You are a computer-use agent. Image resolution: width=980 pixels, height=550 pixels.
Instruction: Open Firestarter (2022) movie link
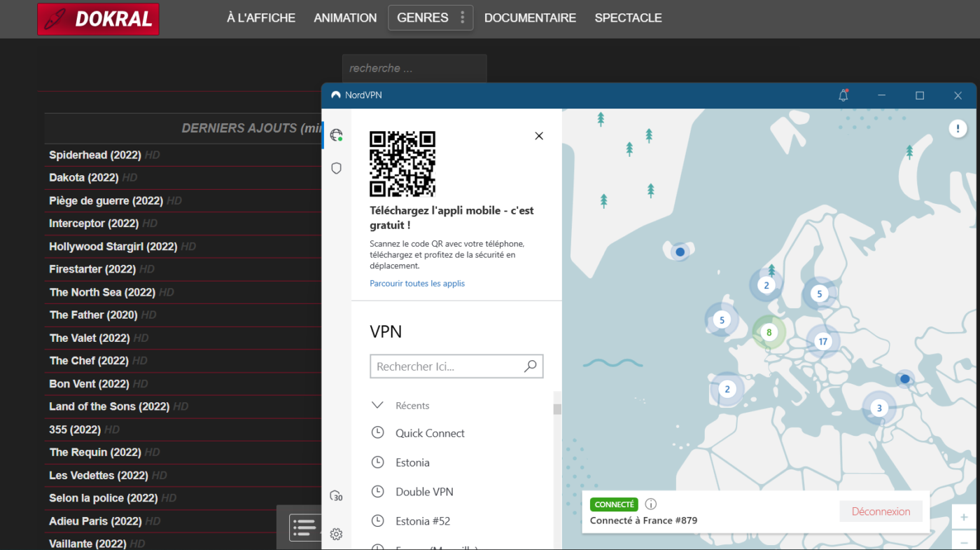click(92, 269)
